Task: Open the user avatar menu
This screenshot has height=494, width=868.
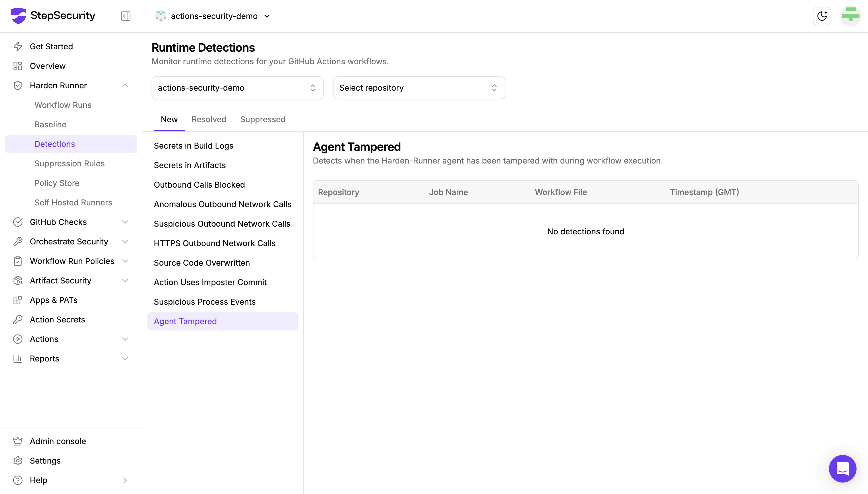Action: point(850,16)
